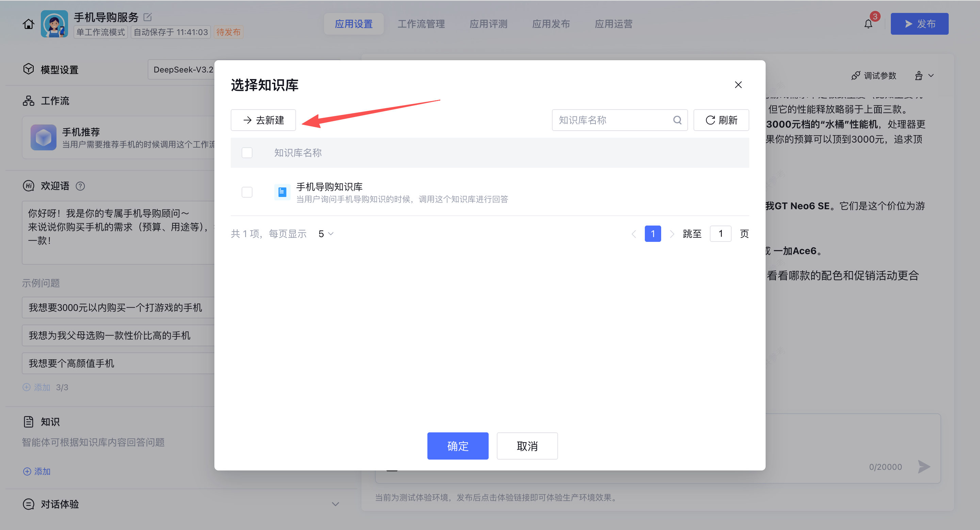Click the 手机导购知识库 document icon
The height and width of the screenshot is (530, 980).
tap(282, 193)
